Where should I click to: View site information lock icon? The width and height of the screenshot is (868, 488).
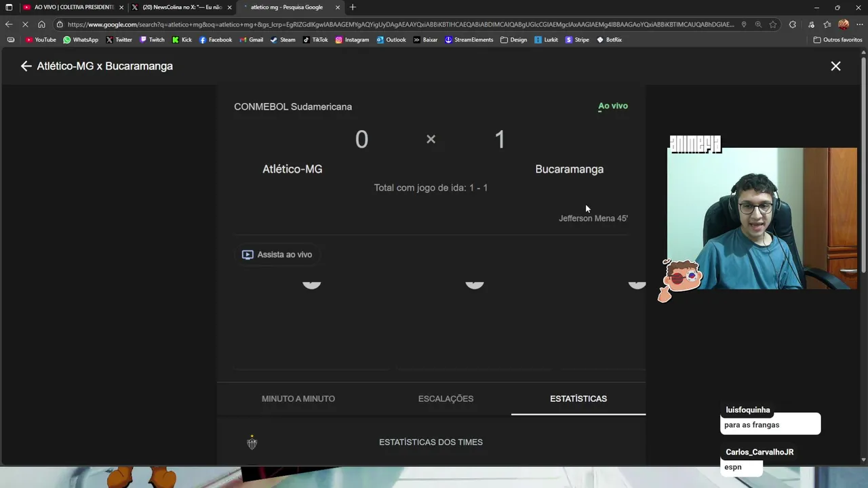click(x=60, y=24)
